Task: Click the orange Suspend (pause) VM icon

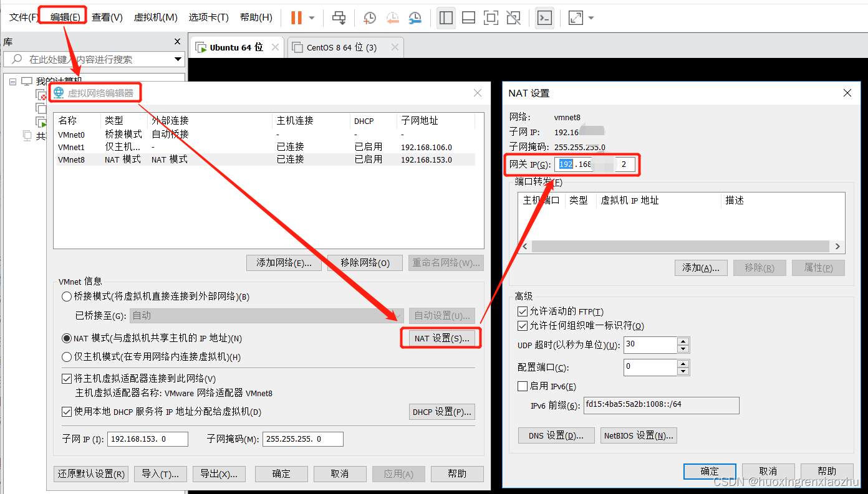Action: click(296, 17)
